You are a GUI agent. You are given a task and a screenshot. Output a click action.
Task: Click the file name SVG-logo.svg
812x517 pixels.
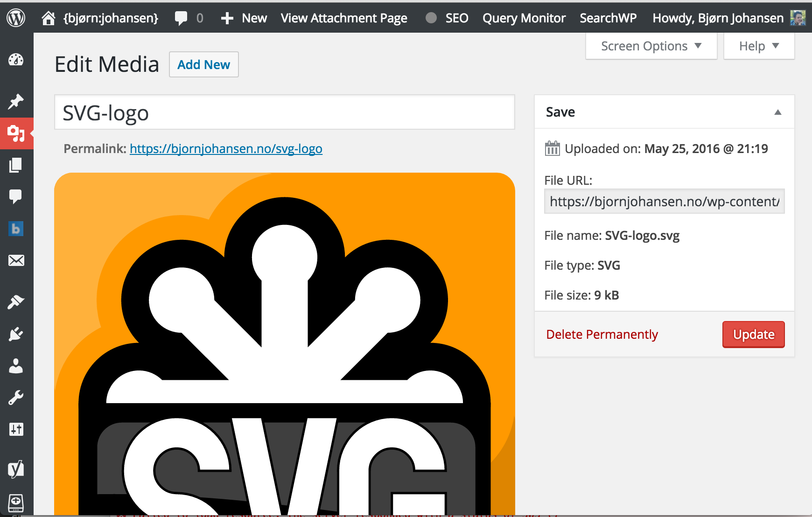click(x=642, y=236)
